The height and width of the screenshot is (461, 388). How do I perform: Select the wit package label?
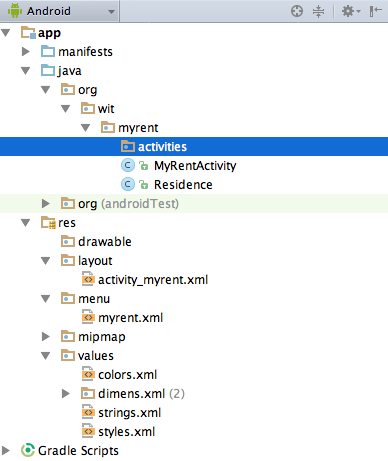[x=106, y=109]
